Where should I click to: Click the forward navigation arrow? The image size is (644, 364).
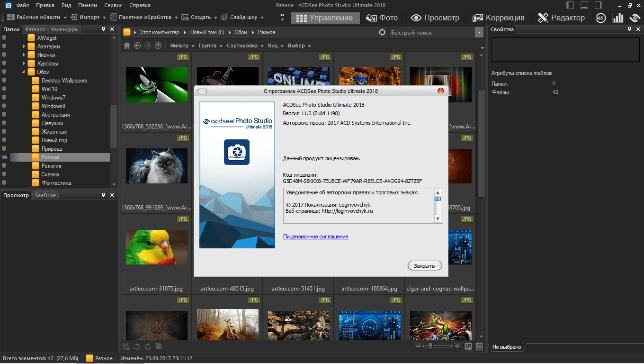point(148,45)
